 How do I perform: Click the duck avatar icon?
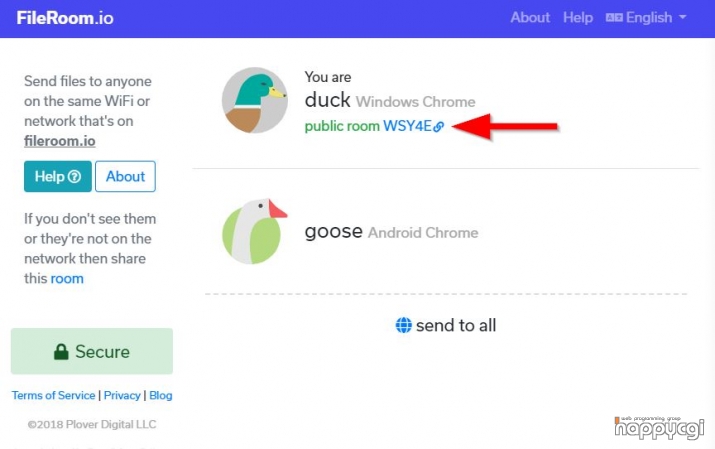pos(254,100)
